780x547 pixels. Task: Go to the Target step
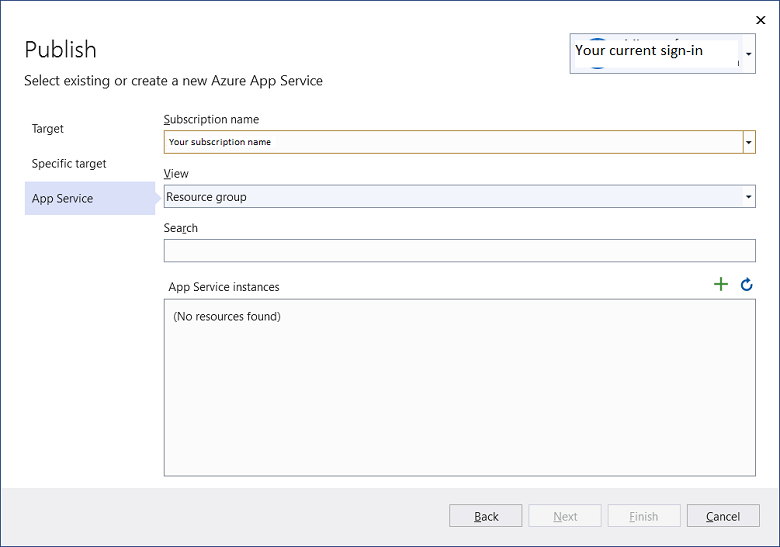tap(48, 129)
